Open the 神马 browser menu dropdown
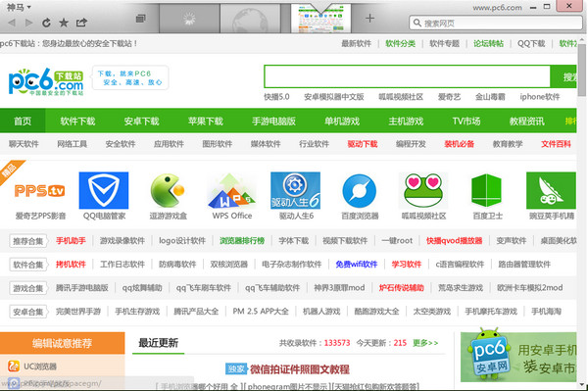The image size is (588, 391). [19, 7]
